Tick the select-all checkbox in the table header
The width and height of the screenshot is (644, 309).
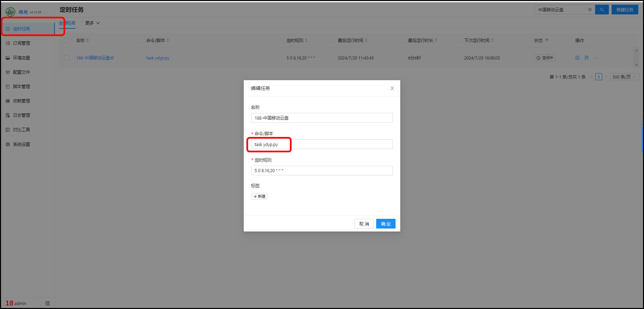(x=66, y=40)
